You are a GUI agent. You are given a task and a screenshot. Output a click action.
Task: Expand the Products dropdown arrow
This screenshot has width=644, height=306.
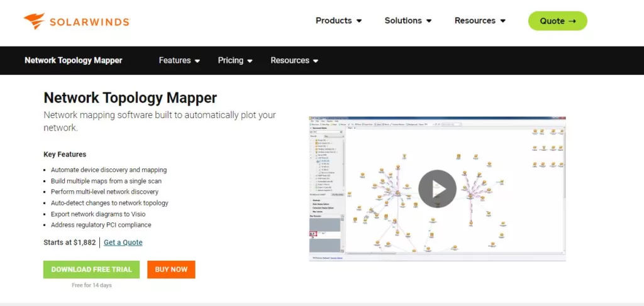click(x=359, y=21)
